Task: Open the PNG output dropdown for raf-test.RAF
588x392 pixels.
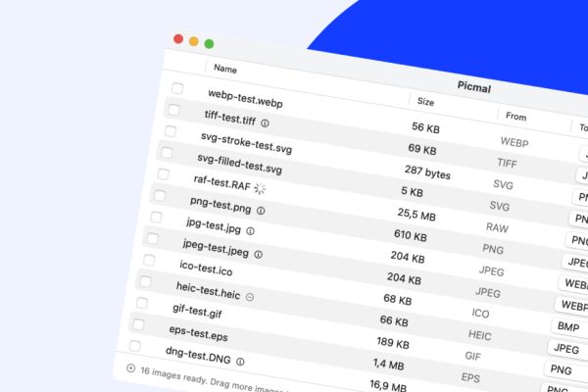Action: click(578, 240)
